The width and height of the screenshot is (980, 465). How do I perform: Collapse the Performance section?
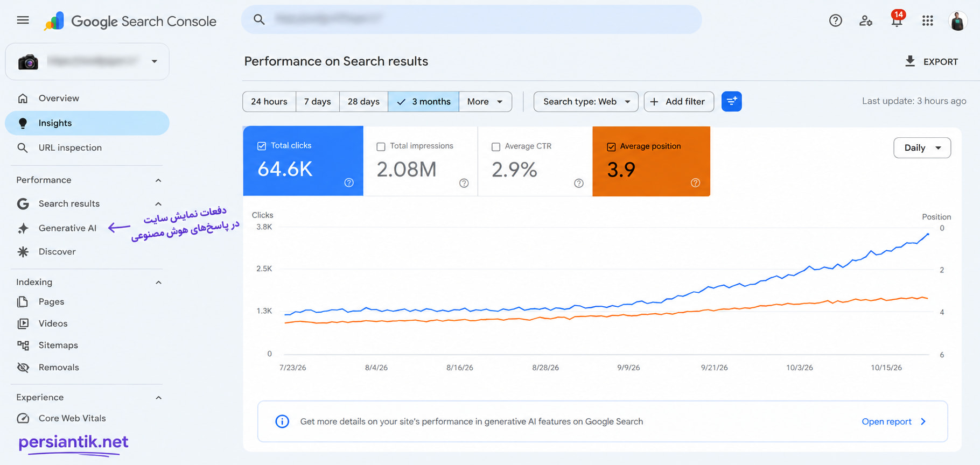(158, 180)
